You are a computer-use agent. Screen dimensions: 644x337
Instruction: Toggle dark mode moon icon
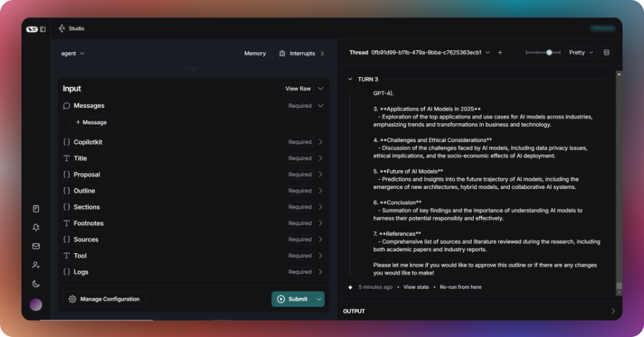[x=36, y=283]
